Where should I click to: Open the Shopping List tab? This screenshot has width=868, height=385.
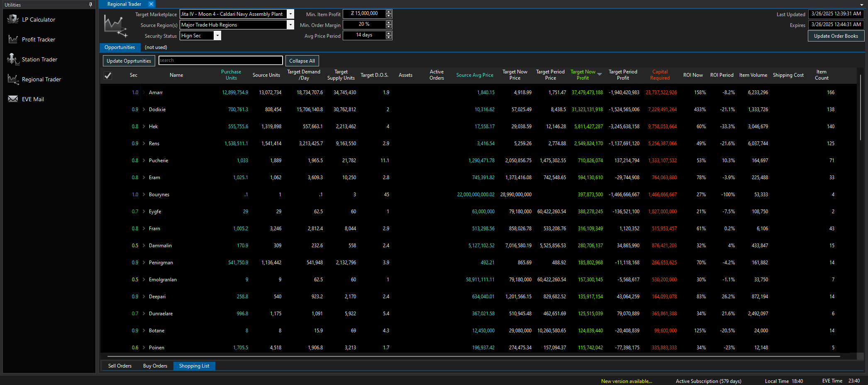pyautogui.click(x=194, y=366)
